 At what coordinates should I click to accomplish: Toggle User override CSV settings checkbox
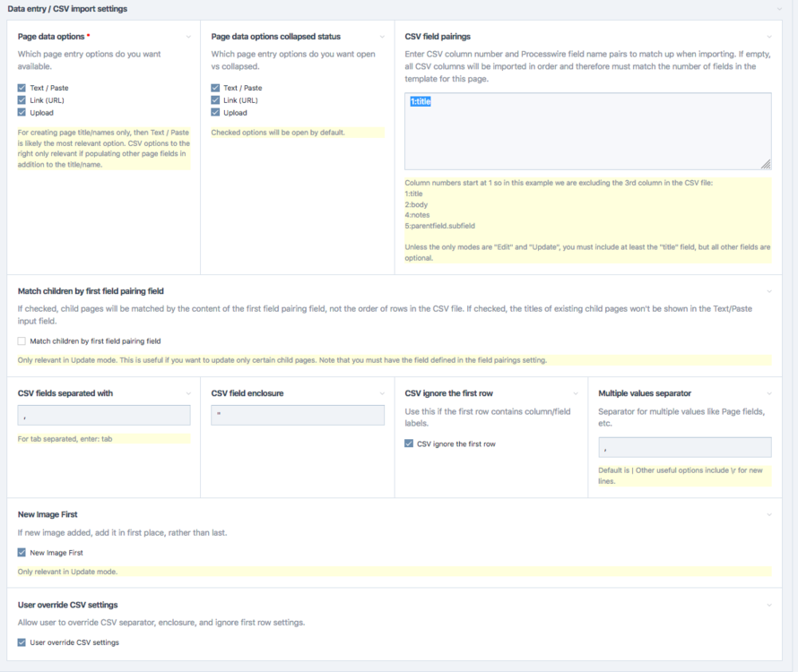[22, 642]
